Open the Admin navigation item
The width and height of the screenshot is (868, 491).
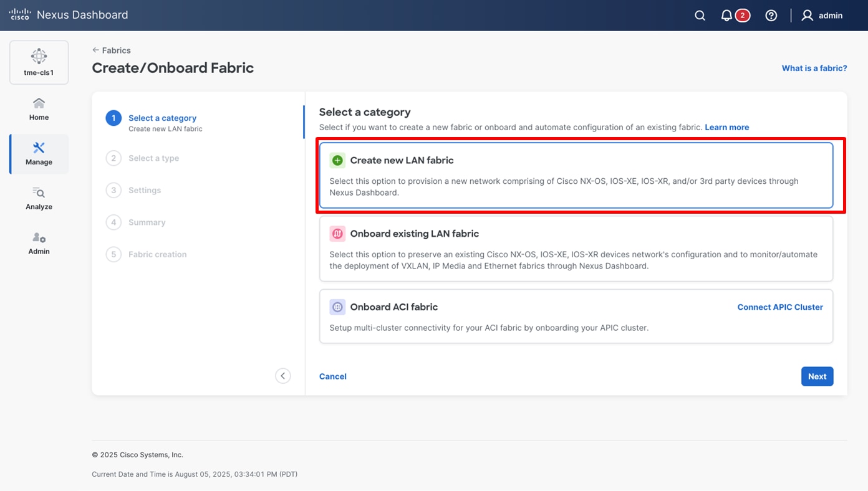pos(39,243)
